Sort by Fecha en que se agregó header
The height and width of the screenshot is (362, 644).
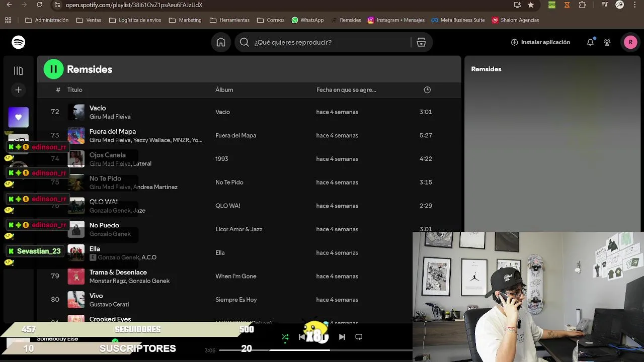346,90
